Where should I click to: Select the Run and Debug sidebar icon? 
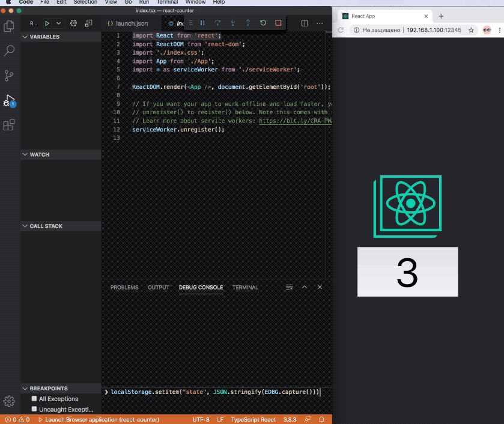pyautogui.click(x=9, y=100)
